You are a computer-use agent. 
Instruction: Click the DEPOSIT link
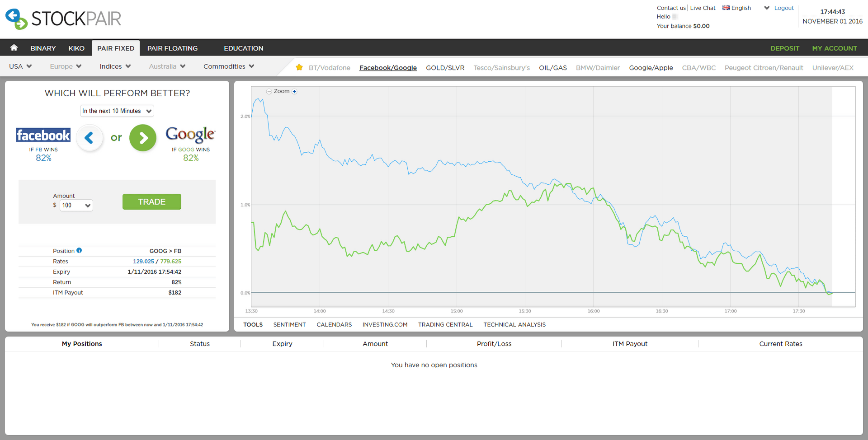pyautogui.click(x=785, y=48)
